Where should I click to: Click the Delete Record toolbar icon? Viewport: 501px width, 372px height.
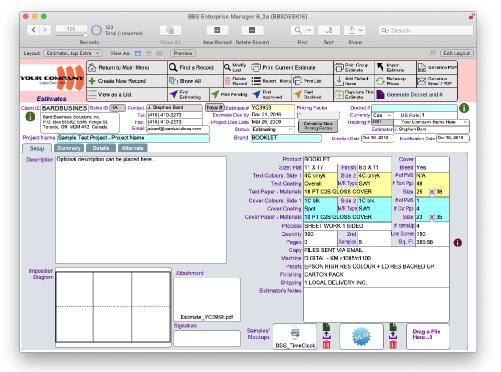[x=252, y=30]
